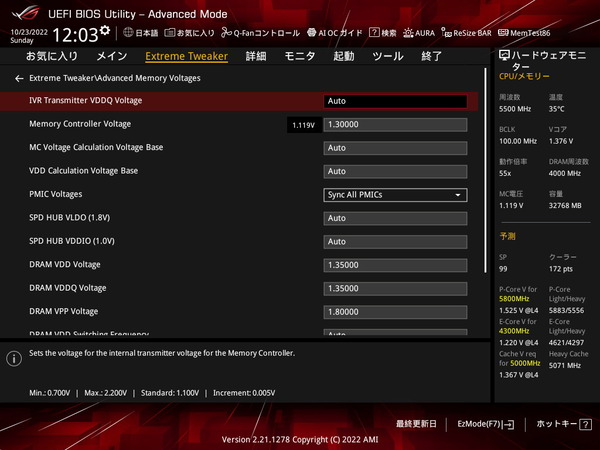Image resolution: width=600 pixels, height=450 pixels.
Task: Select IVR Transmitter VDDQ Voltage label
Action: [85, 100]
